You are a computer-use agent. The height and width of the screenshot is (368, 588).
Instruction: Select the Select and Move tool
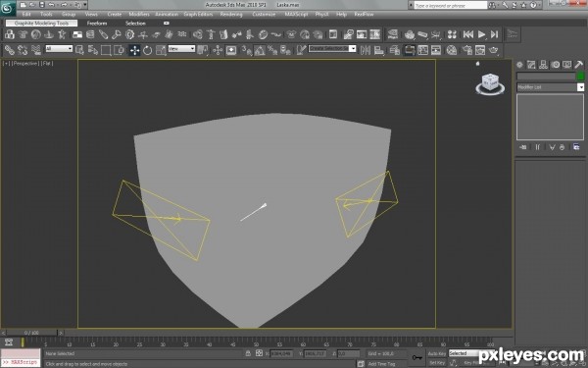click(134, 50)
